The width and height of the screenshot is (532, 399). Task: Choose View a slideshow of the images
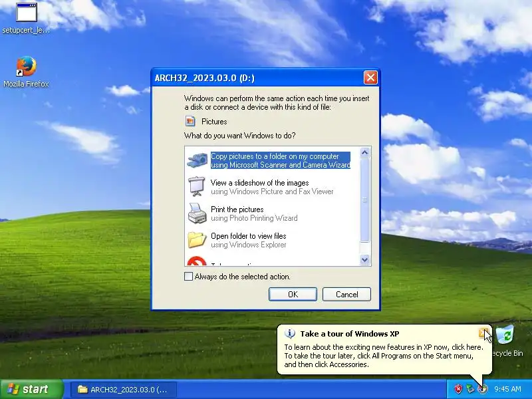tap(272, 187)
